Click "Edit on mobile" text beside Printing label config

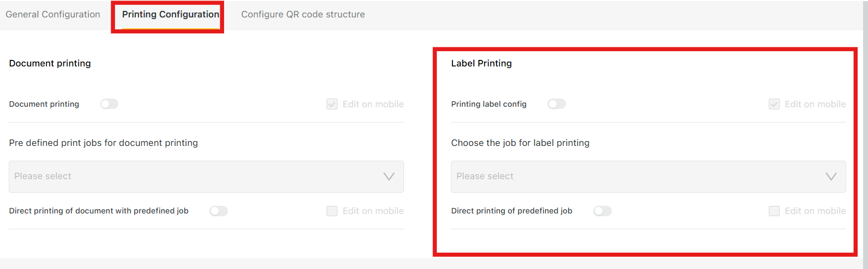(x=815, y=104)
